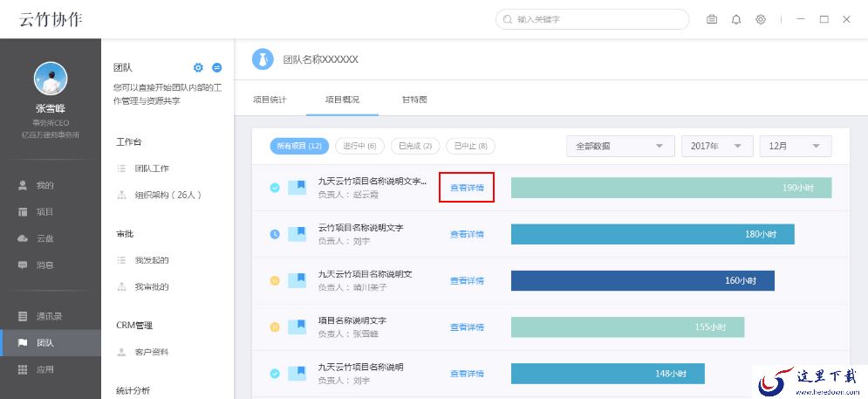868x399 pixels.
Task: Switch to 项目概况 tab
Action: click(342, 100)
